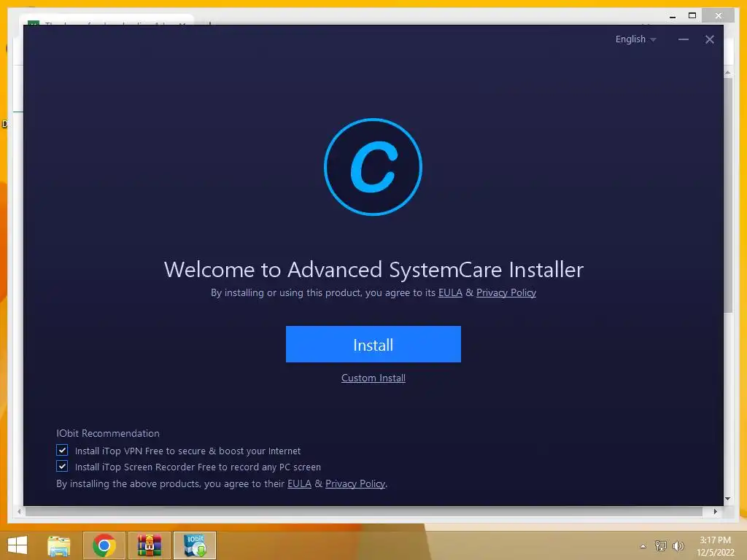
Task: Open WinRAR from the taskbar
Action: click(149, 545)
